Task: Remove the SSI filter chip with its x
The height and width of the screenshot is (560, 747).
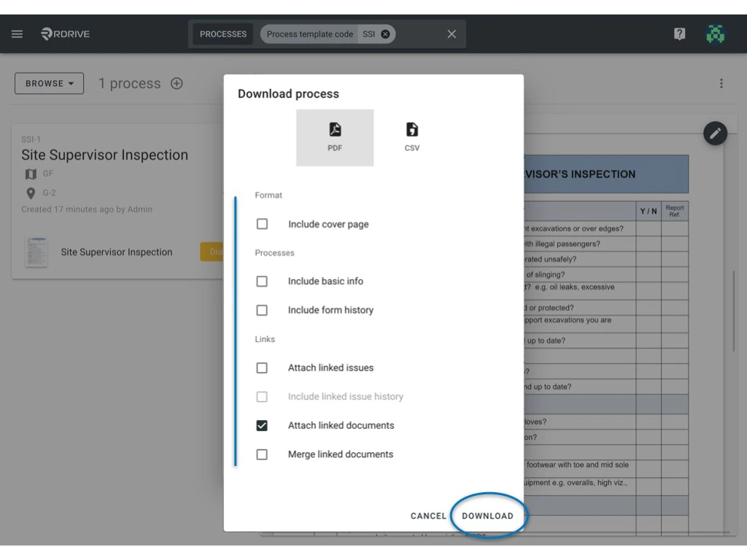Action: click(x=386, y=34)
